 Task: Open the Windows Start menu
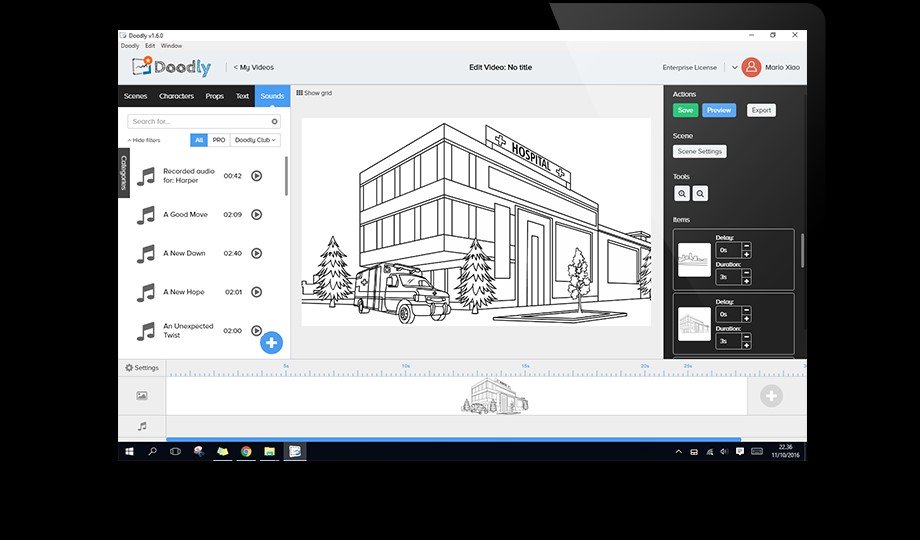pos(129,451)
